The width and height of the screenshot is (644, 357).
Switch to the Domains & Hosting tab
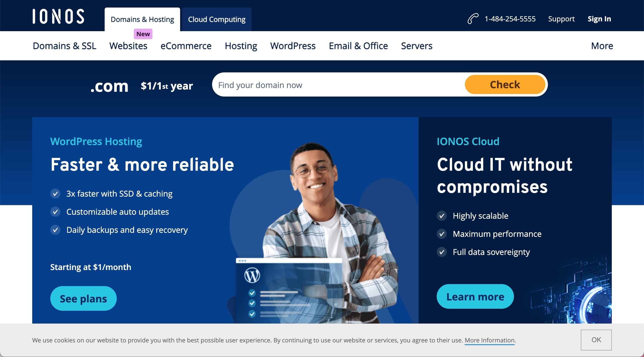(x=142, y=19)
